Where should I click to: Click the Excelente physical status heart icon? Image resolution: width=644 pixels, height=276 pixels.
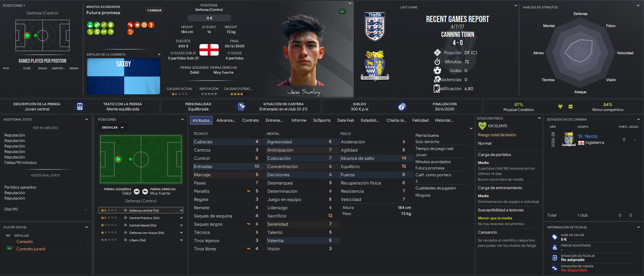482,126
